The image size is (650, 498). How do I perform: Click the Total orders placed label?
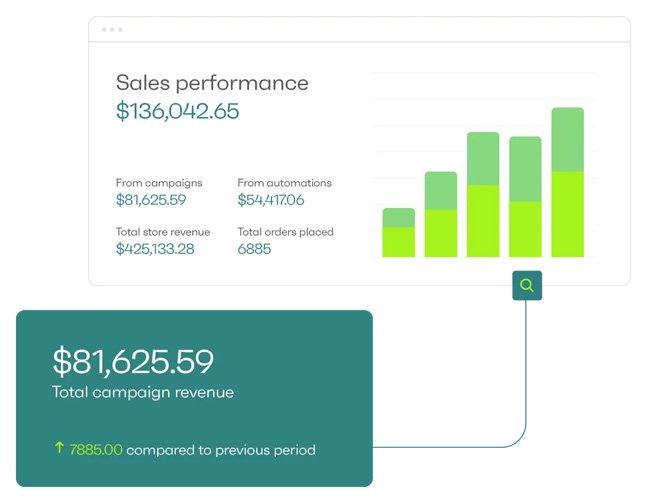click(x=286, y=232)
